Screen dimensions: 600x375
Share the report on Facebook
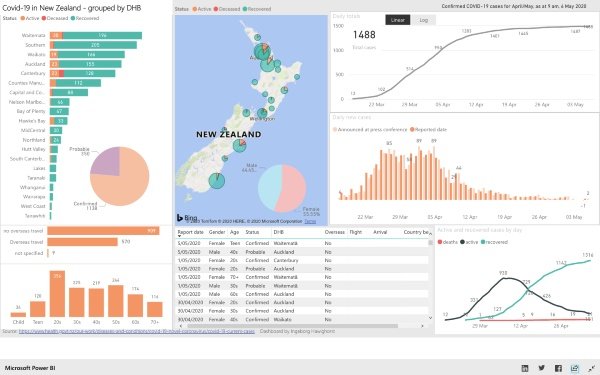(x=558, y=368)
